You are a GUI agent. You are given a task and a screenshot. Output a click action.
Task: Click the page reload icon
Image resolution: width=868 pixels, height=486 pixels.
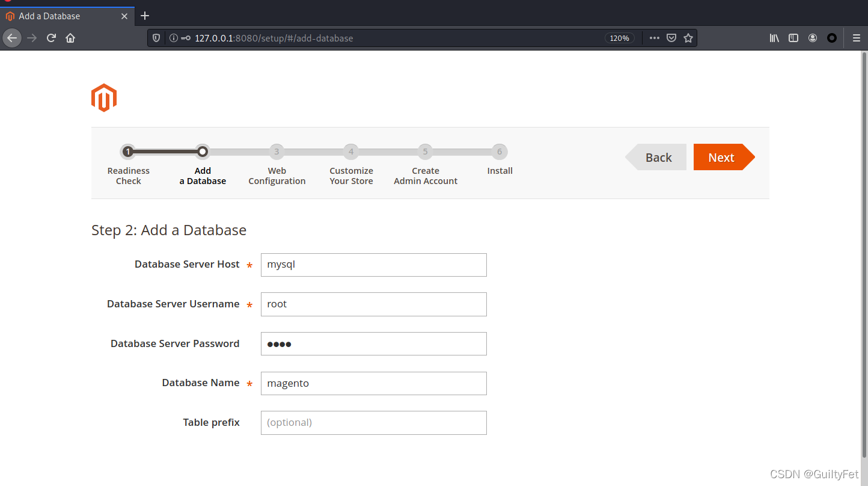click(51, 37)
